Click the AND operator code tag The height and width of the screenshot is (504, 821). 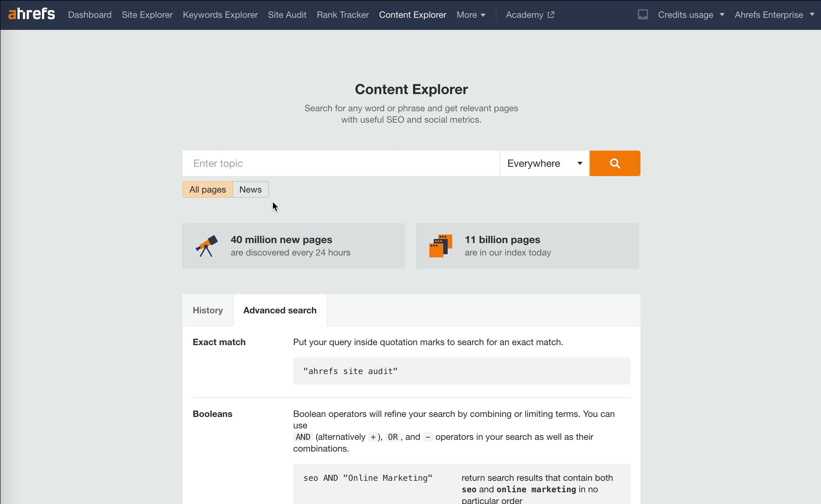[303, 437]
